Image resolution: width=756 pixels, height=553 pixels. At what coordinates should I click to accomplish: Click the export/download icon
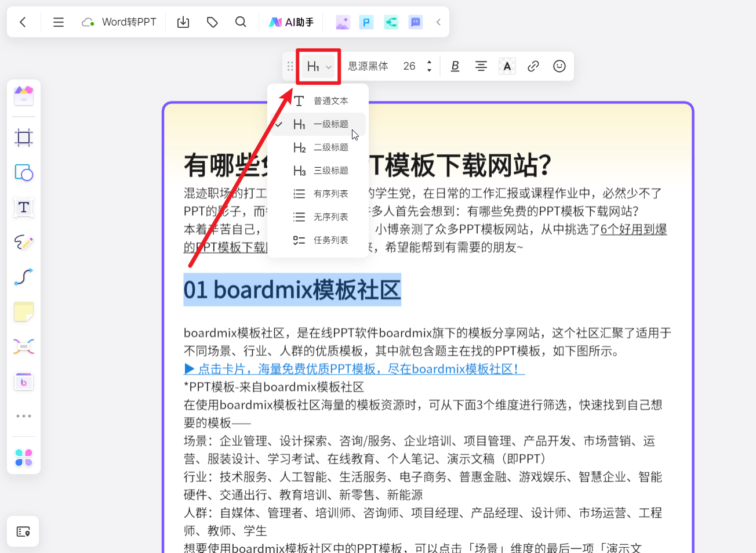coord(183,21)
